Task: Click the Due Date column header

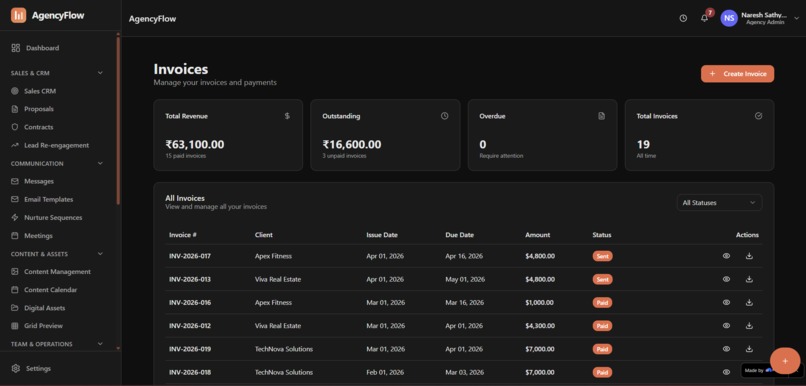Action: click(460, 235)
